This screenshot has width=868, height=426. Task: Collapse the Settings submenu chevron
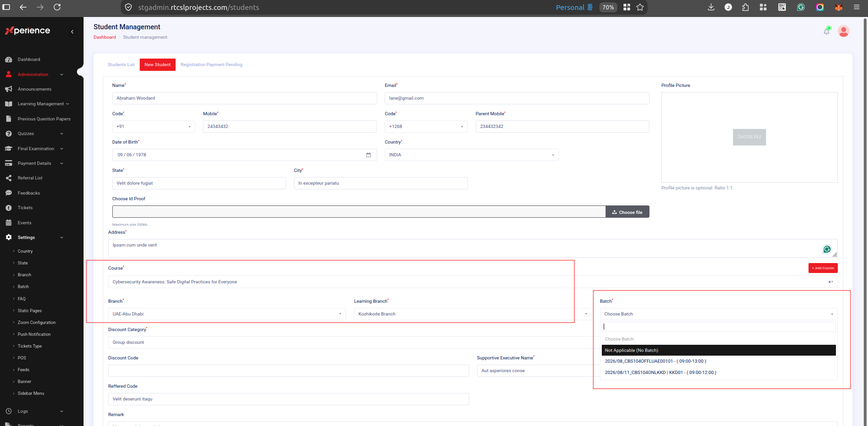coord(61,238)
